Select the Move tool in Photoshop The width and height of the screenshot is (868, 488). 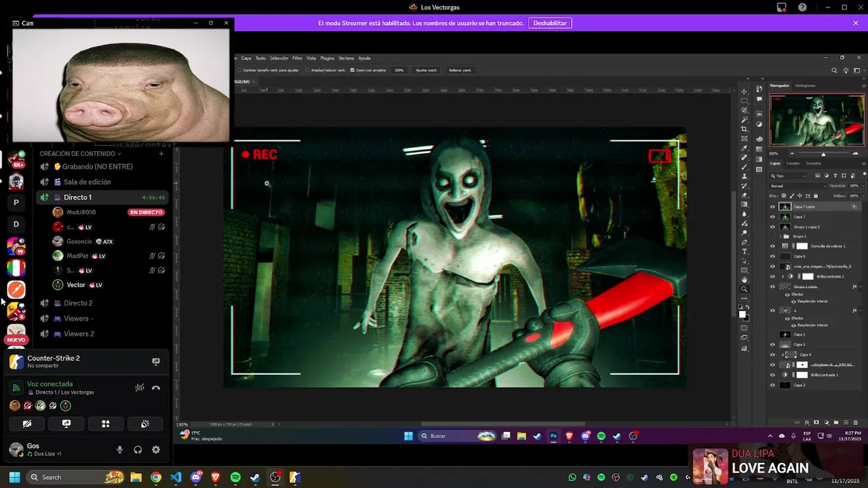[745, 91]
